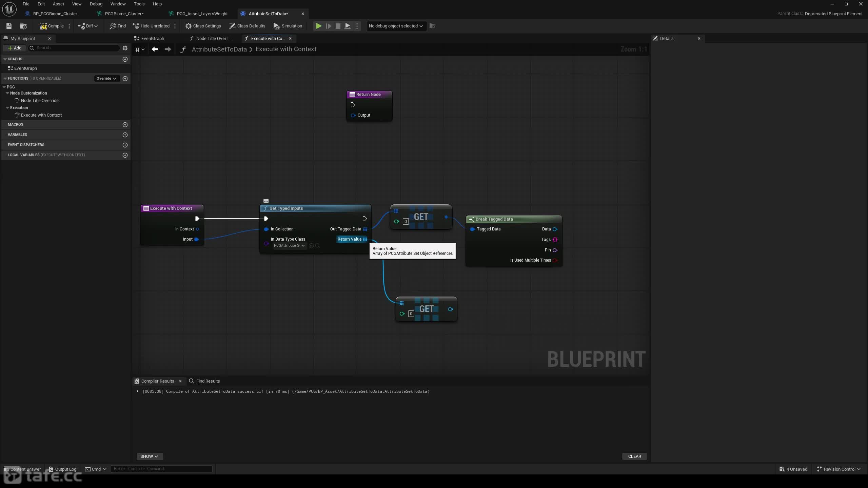
Task: Open Deprecated Blueprint Element parent class link
Action: tap(833, 14)
